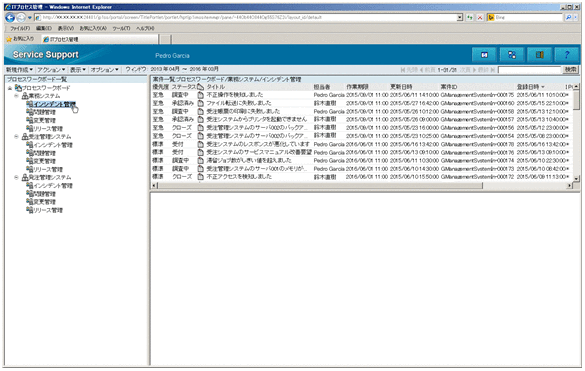The width and height of the screenshot is (585, 371).
Task: Click the browser forward arrow
Action: (21, 18)
